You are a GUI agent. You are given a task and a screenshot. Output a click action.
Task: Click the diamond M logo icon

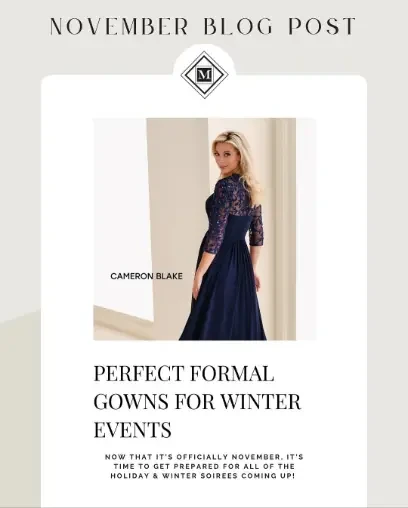click(204, 75)
